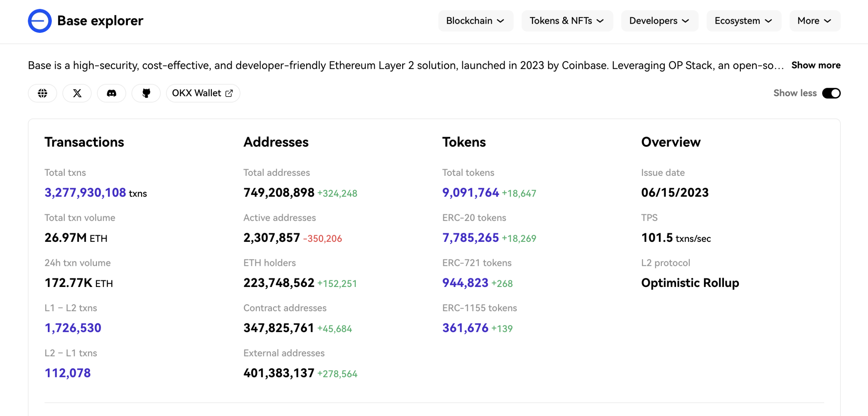
Task: Select the issue date 06/15/2023
Action: click(x=675, y=192)
